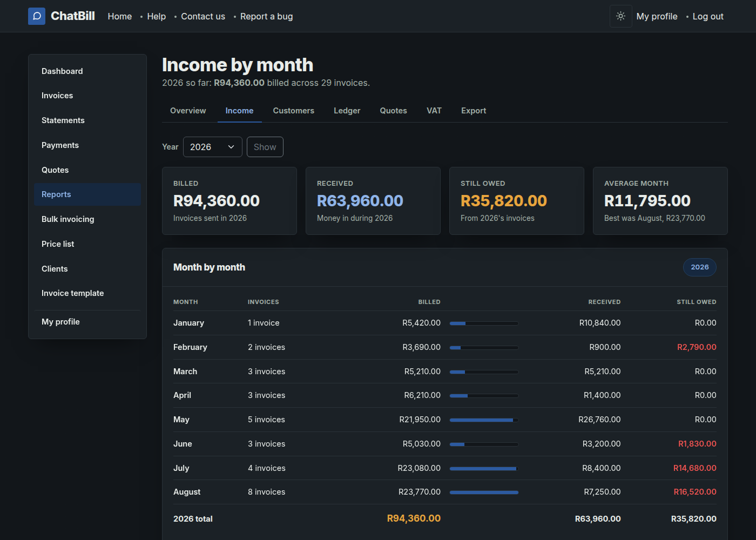Viewport: 756px width, 540px height.
Task: Click Log out
Action: click(708, 16)
